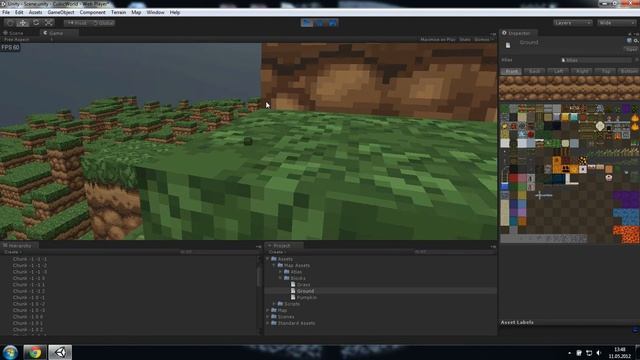Expand the Scripts folder arrow
This screenshot has width=640, height=360.
coord(274,304)
